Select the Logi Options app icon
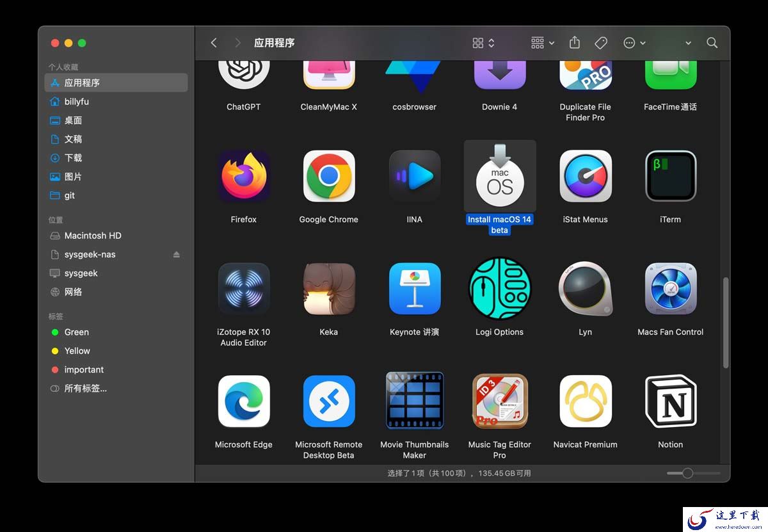768x532 pixels. [500, 289]
